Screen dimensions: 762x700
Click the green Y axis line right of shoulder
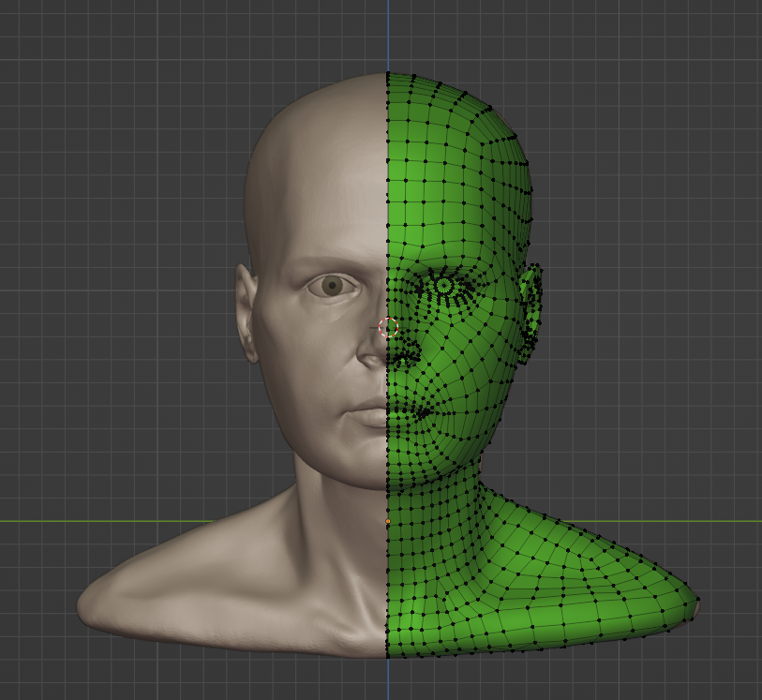(731, 521)
